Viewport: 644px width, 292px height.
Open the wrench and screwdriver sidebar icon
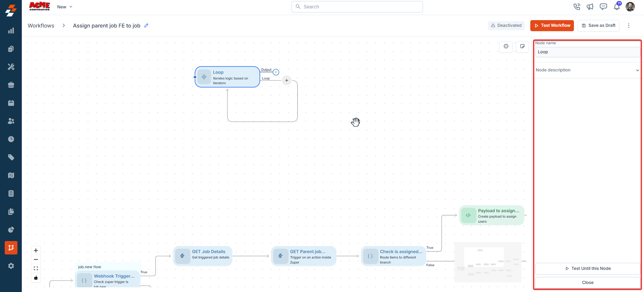coord(11,67)
